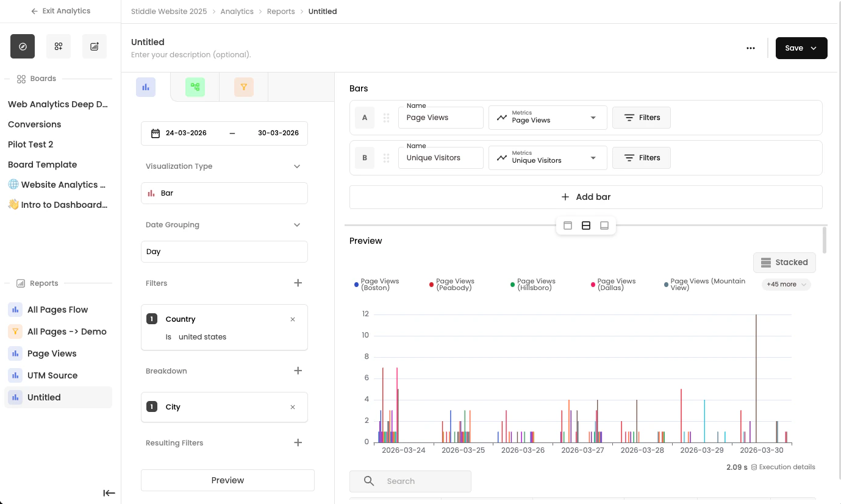Viewport: 841px width, 504px height.
Task: Click the preview panel vertical scrollbar
Action: pos(825,240)
